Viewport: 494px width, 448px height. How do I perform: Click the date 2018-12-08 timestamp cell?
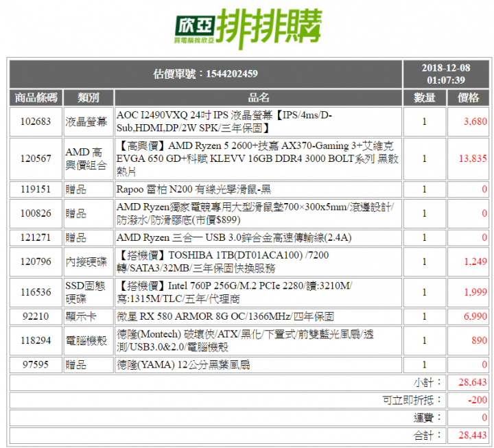[x=446, y=74]
